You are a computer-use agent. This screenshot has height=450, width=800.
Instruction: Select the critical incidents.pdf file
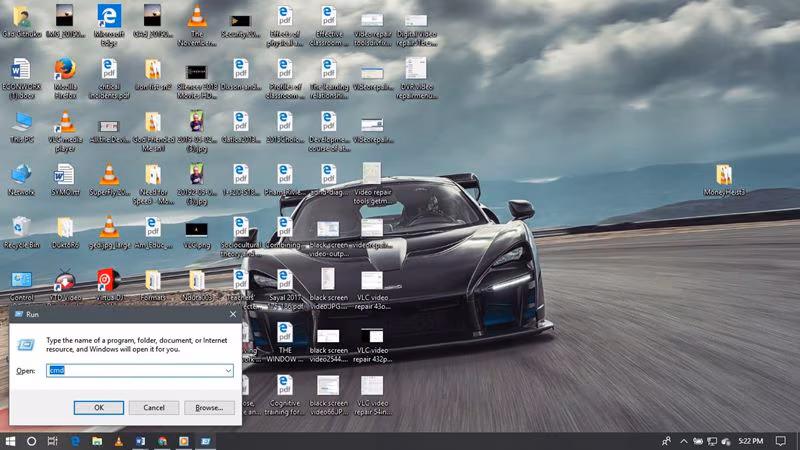pos(109,78)
